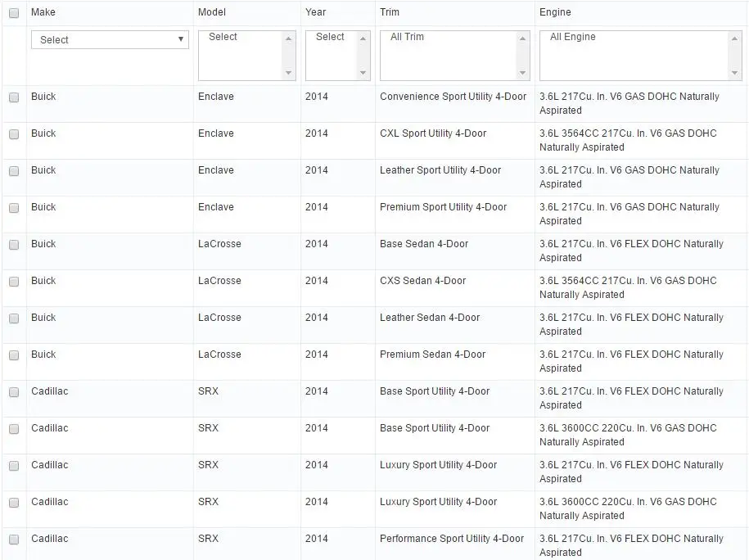Check the Buick Enclave Convenience Sport Utility row
This screenshot has height=560, width=749.
14,97
